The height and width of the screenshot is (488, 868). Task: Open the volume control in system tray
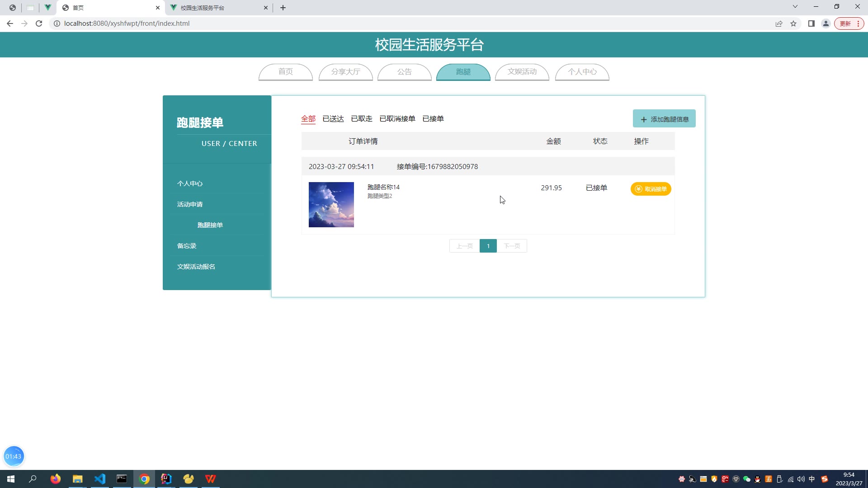click(x=801, y=479)
